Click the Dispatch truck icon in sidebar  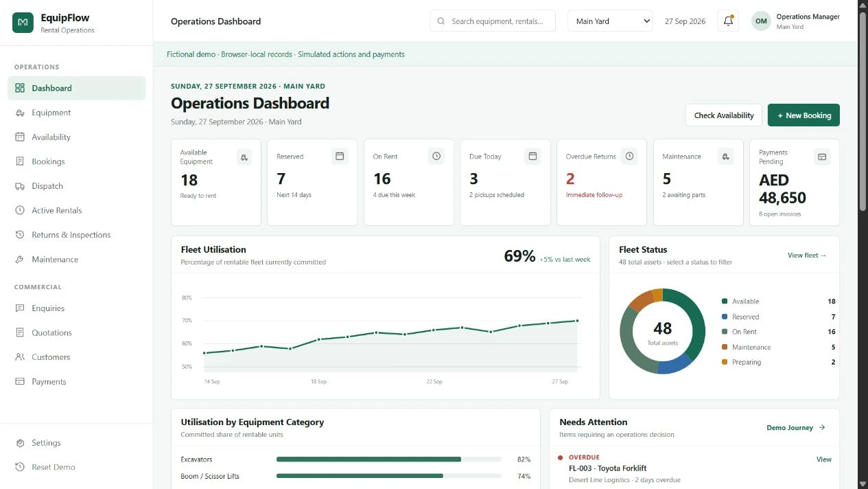20,186
